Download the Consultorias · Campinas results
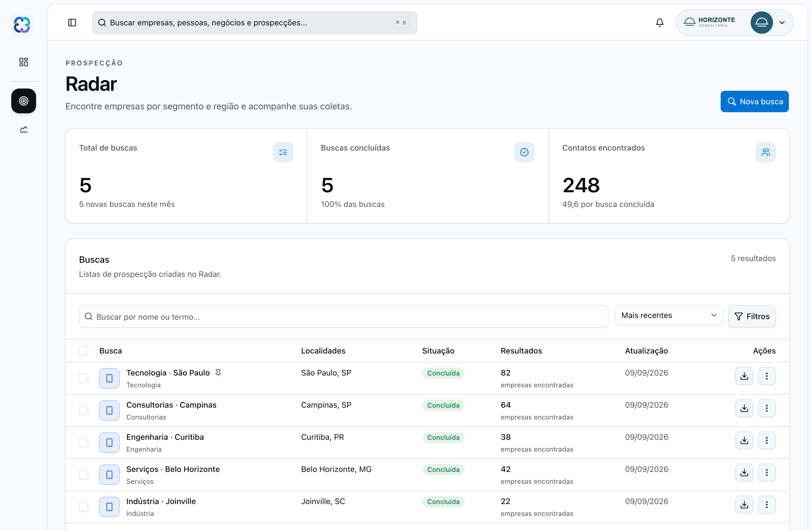Viewport: 812px width, 530px height. pos(744,408)
